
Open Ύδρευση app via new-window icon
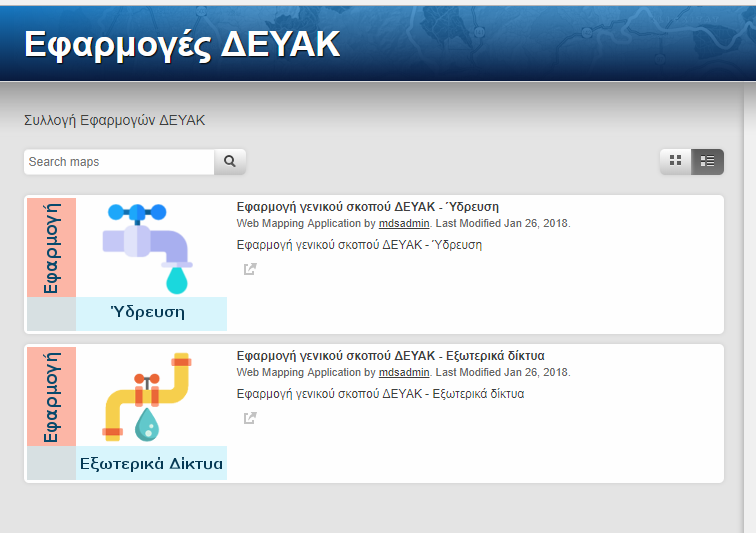coord(250,269)
